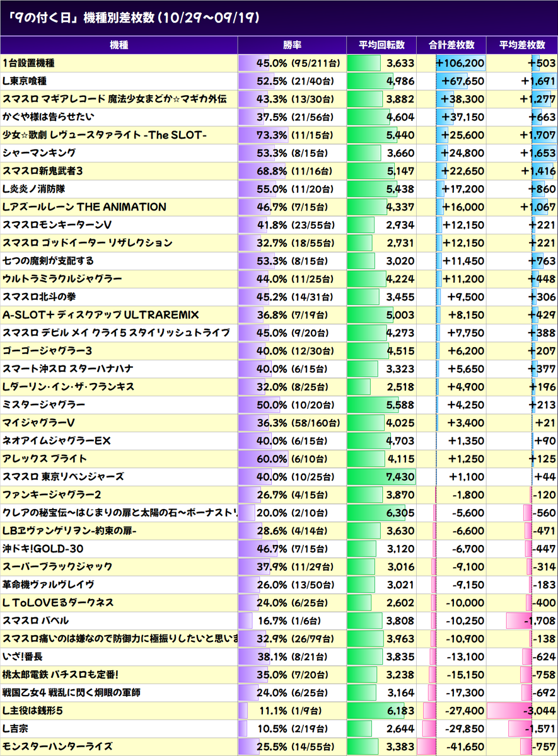
Task: Click スマート沖スロ スターハナハナ name
Action: click(x=67, y=369)
